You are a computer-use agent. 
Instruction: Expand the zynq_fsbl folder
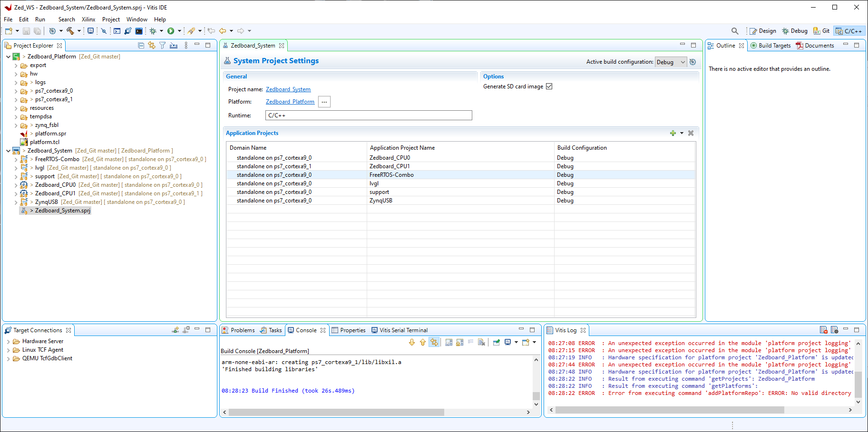coord(16,125)
